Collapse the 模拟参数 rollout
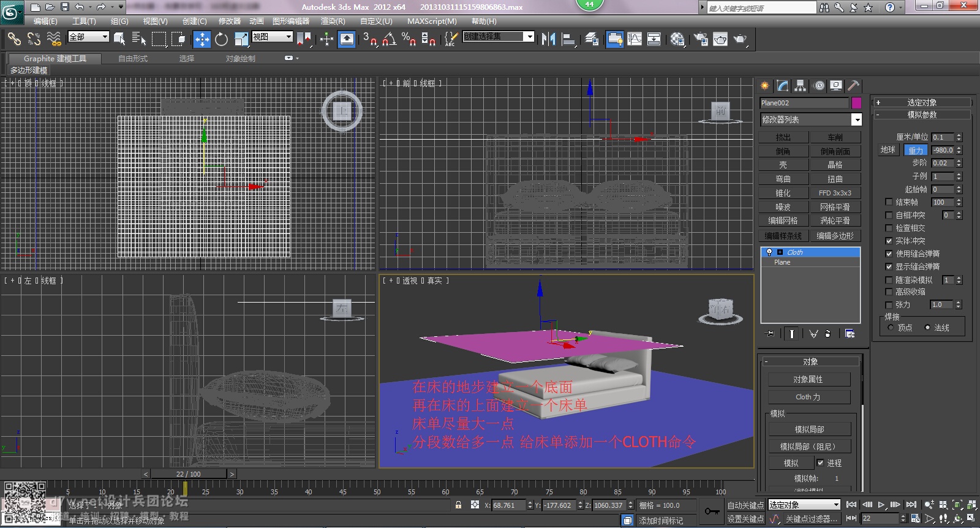This screenshot has height=528, width=980. (x=922, y=115)
